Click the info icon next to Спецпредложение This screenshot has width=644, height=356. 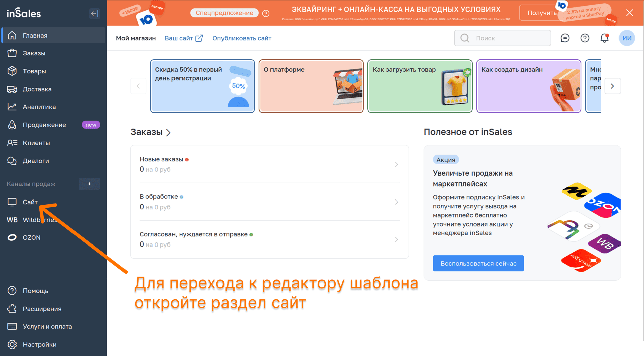pyautogui.click(x=266, y=13)
